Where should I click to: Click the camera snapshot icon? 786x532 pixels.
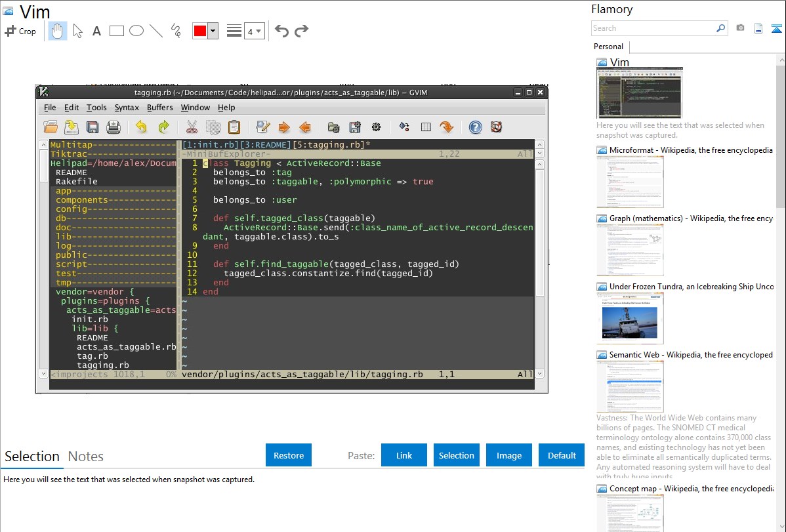coord(740,28)
